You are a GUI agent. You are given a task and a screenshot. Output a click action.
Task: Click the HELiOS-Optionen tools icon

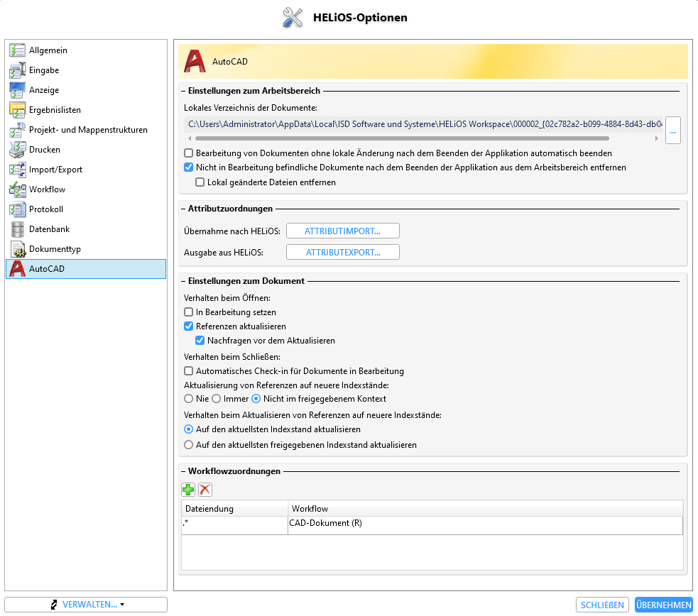(x=293, y=18)
